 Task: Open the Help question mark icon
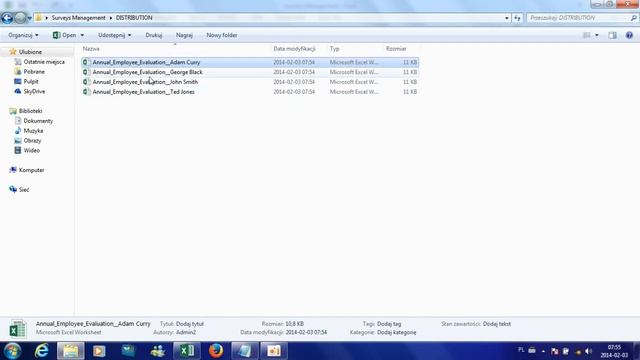pyautogui.click(x=629, y=35)
